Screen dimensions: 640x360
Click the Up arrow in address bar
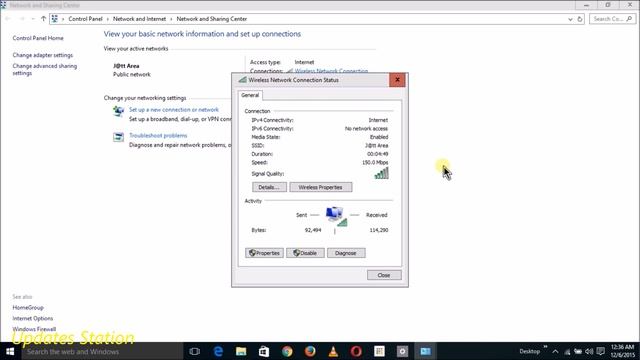point(43,19)
